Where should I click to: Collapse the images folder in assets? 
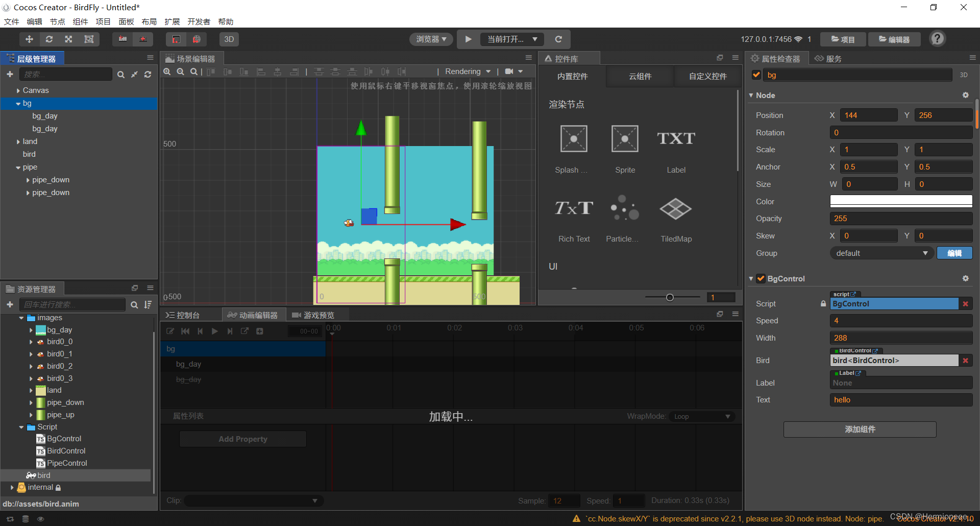(x=21, y=318)
